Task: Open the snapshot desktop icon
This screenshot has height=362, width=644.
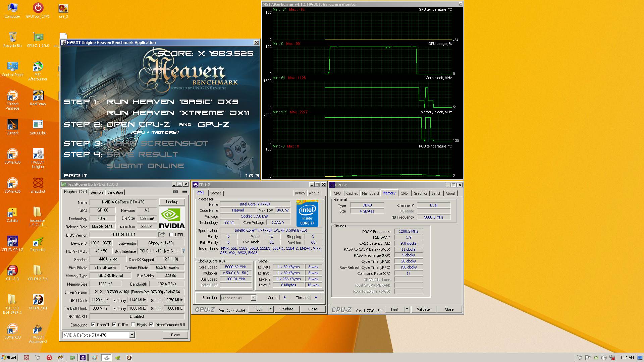Action: point(38,186)
